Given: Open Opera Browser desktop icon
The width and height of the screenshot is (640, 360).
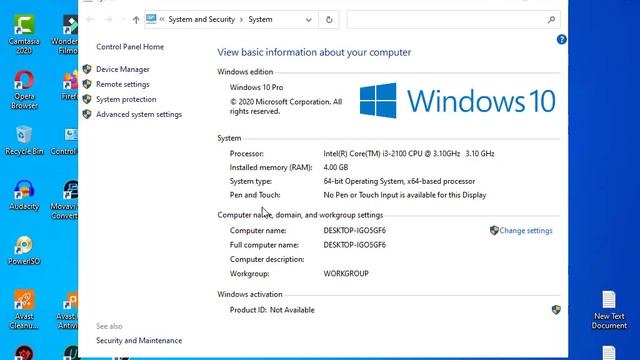Looking at the screenshot, I should click(x=24, y=90).
